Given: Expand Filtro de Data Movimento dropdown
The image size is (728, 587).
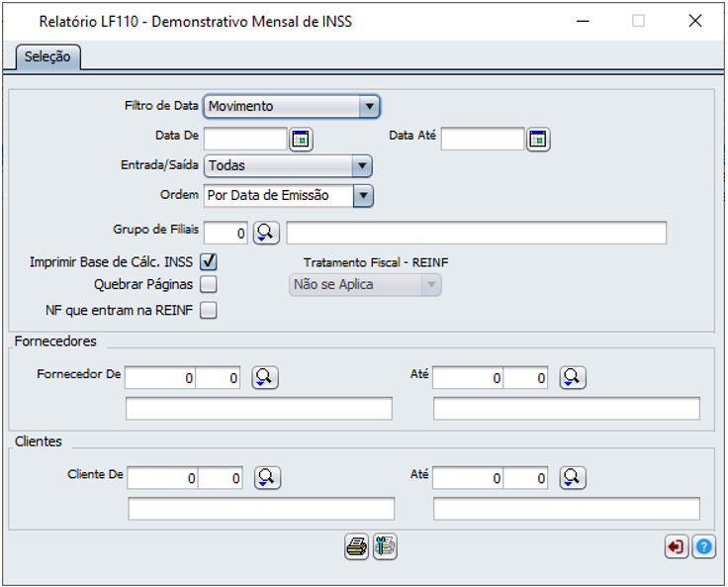Looking at the screenshot, I should coord(369,106).
